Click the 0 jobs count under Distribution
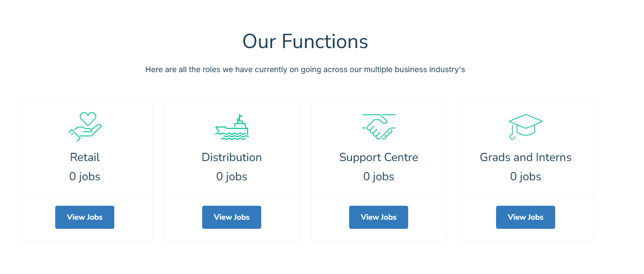The height and width of the screenshot is (274, 644). pyautogui.click(x=232, y=176)
